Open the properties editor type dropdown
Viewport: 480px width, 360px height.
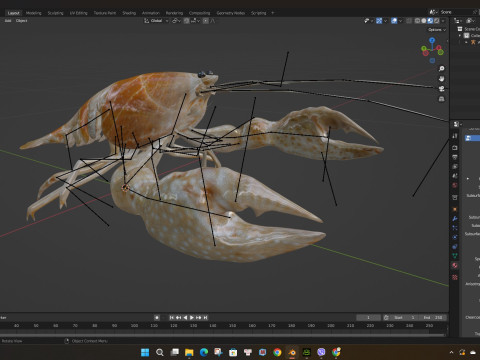[458, 124]
